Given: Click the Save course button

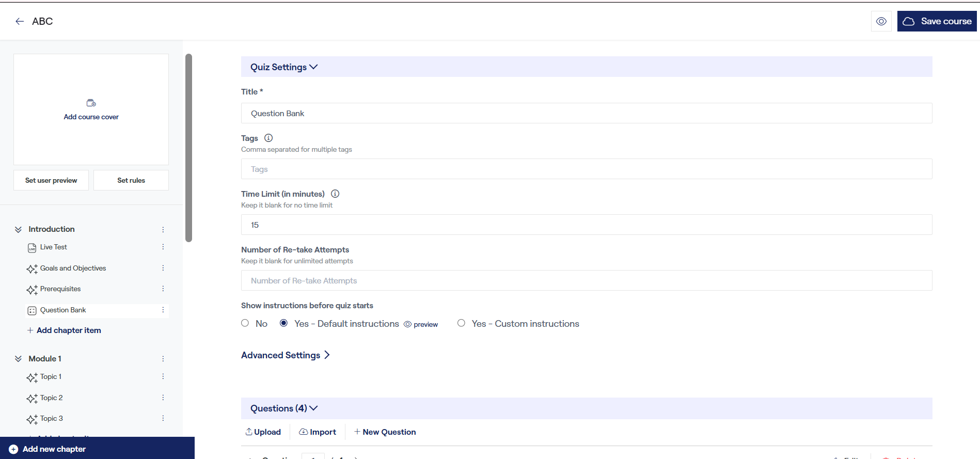Looking at the screenshot, I should [937, 21].
